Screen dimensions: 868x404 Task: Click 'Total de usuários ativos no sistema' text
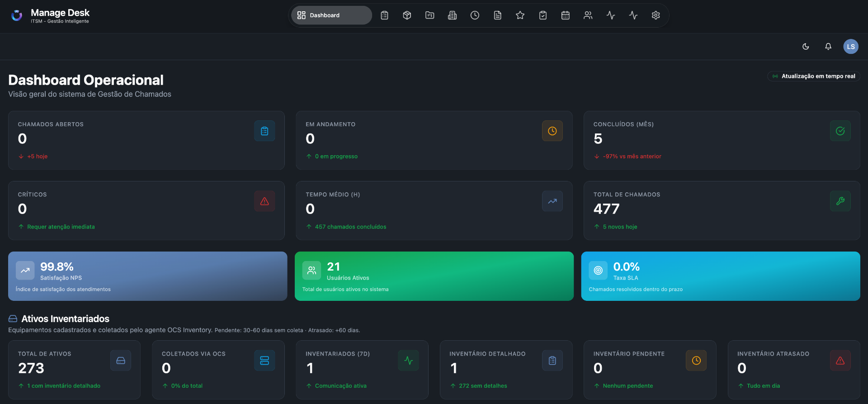(345, 290)
